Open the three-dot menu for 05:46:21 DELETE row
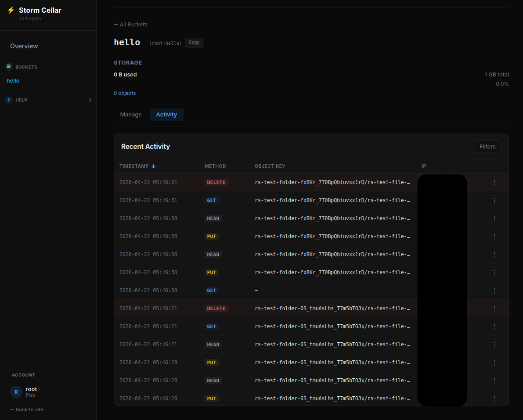This screenshot has height=420, width=523. click(x=494, y=309)
